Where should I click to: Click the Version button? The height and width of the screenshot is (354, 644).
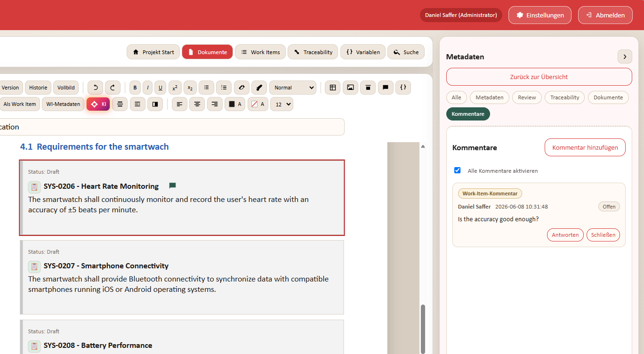[x=10, y=88]
